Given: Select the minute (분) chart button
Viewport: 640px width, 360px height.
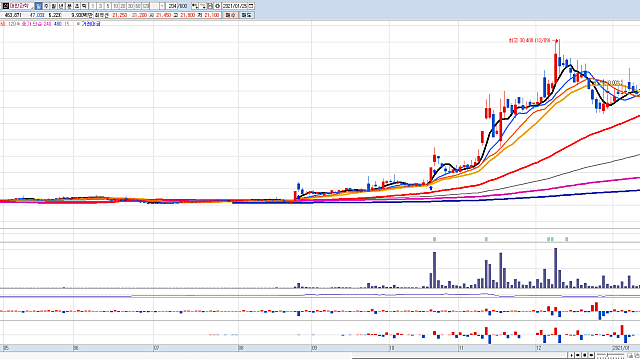Looking at the screenshot, I should [x=69, y=6].
